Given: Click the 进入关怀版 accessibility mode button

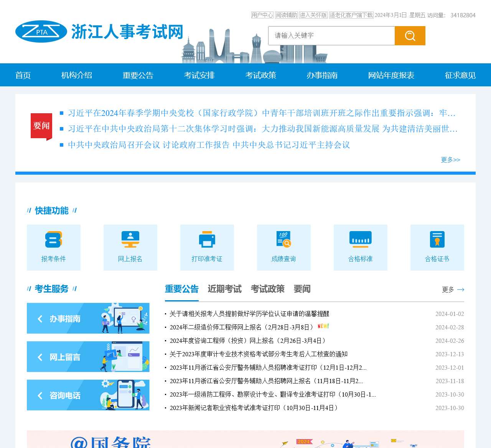Looking at the screenshot, I should [313, 15].
